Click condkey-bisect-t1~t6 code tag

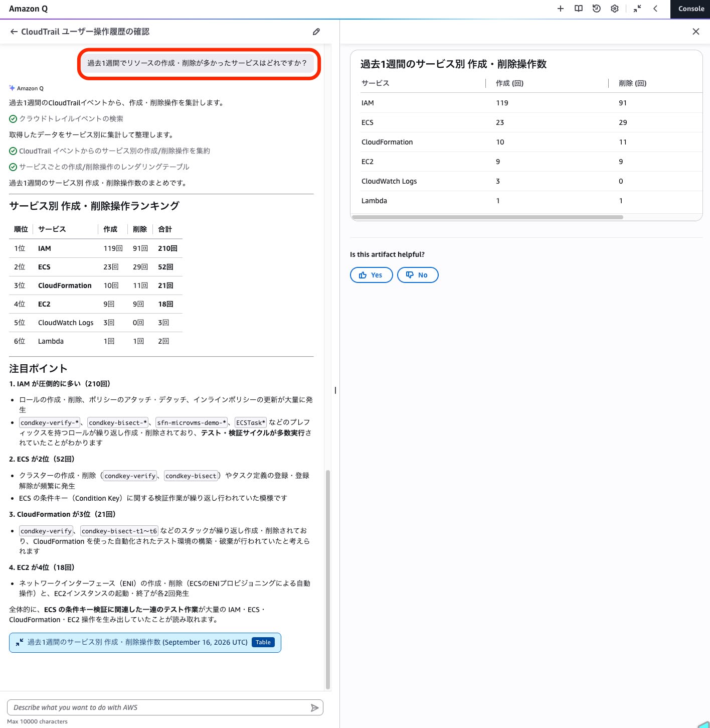119,531
